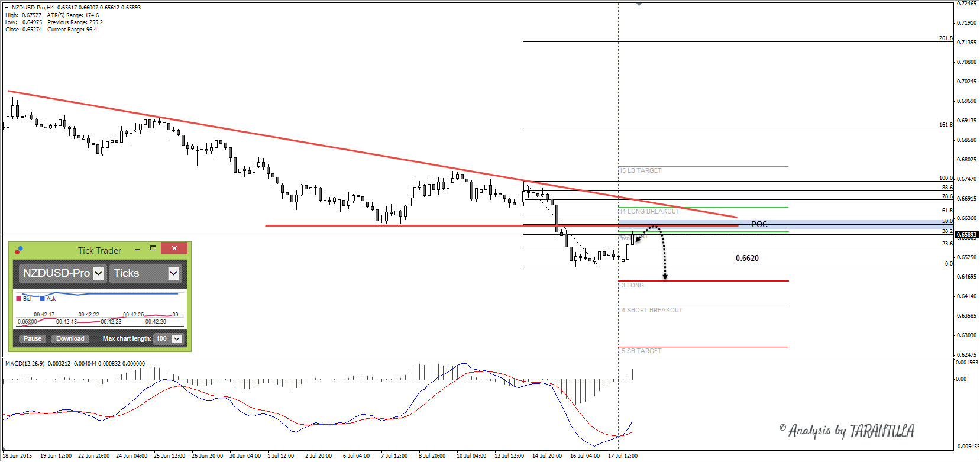Click the 1 Jul 12:00 time axis label
The width and height of the screenshot is (980, 462).
[x=280, y=456]
